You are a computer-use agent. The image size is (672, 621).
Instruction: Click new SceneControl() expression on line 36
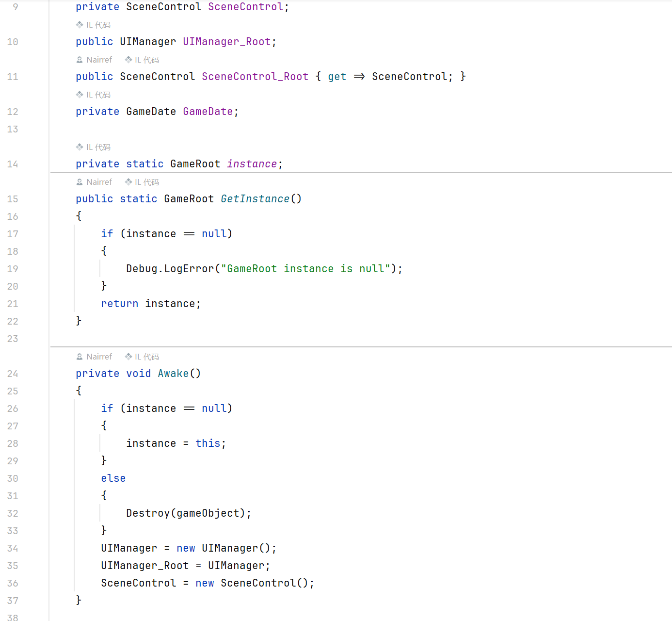click(x=252, y=583)
